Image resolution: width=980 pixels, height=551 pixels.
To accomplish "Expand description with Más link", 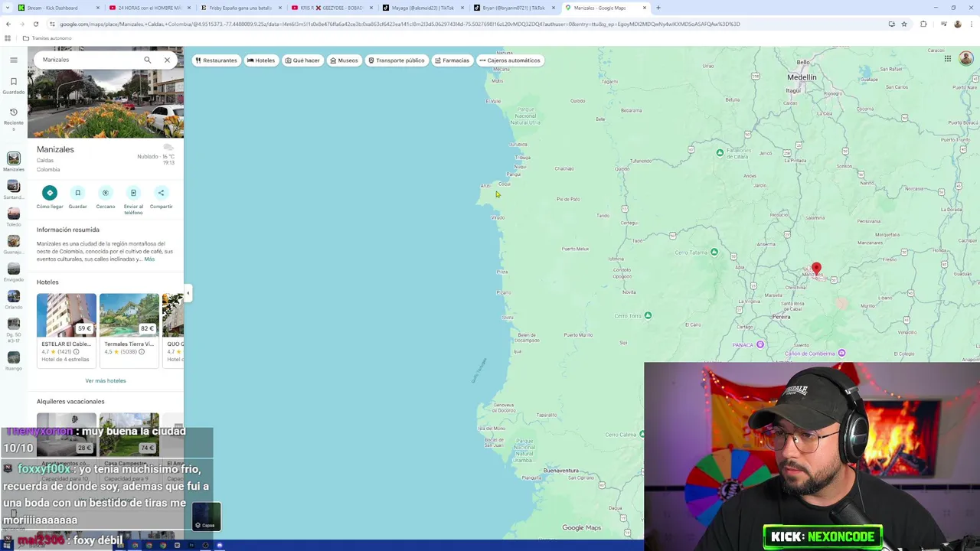I will click(149, 259).
